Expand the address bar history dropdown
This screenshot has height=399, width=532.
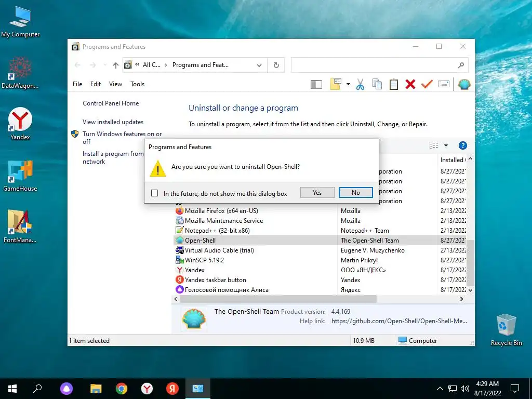259,65
